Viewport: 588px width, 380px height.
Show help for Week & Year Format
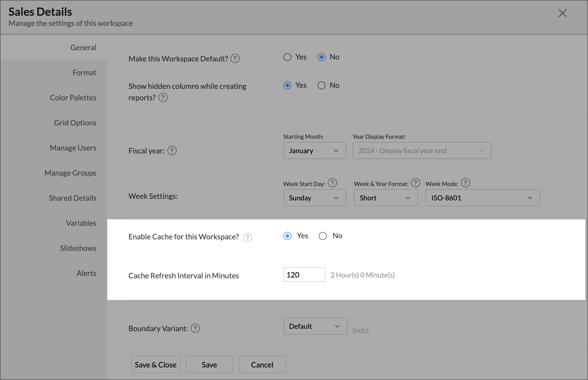(415, 183)
